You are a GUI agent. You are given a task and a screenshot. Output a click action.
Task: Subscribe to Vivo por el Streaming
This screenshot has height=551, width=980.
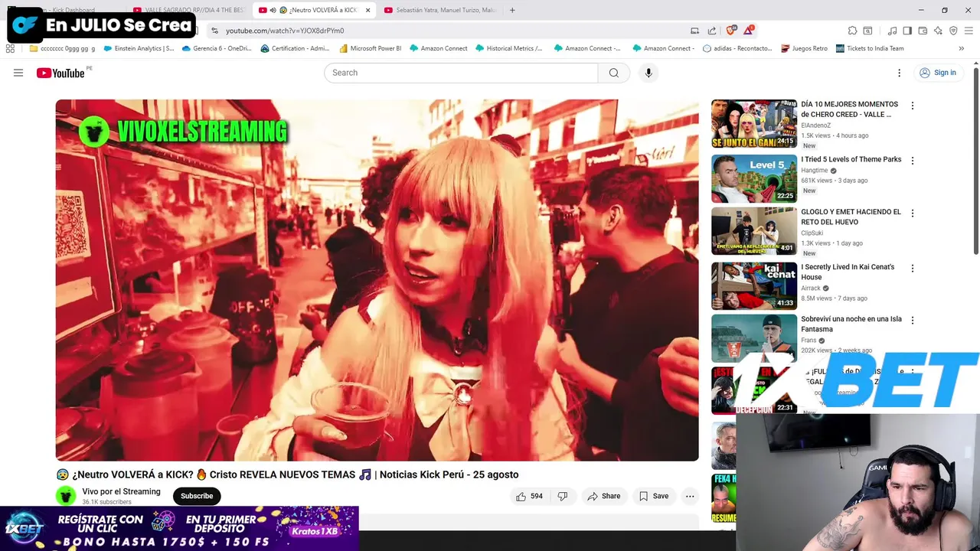[197, 496]
